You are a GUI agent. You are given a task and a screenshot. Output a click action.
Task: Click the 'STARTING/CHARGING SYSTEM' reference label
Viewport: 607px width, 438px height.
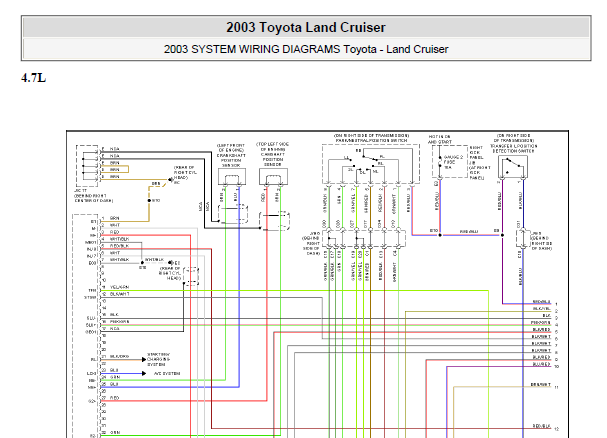tap(158, 359)
